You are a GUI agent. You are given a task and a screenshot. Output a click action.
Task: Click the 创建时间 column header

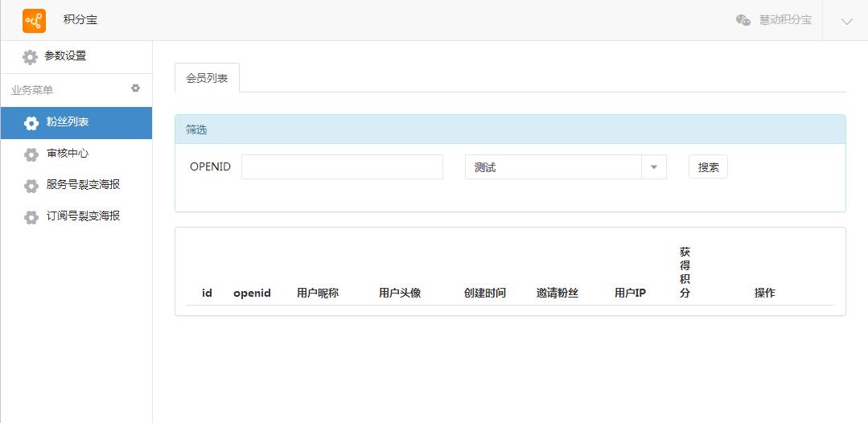click(x=485, y=294)
